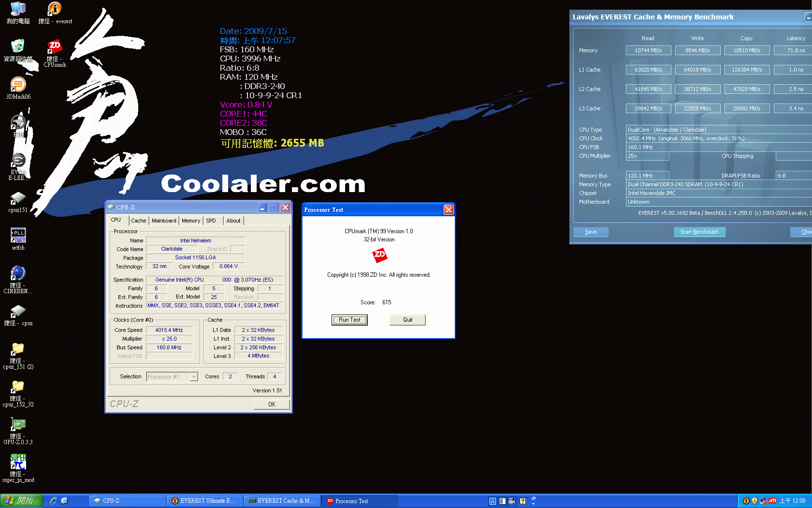Switch to Processor Test taskbar button
Screen dimensions: 812x508
(360, 501)
